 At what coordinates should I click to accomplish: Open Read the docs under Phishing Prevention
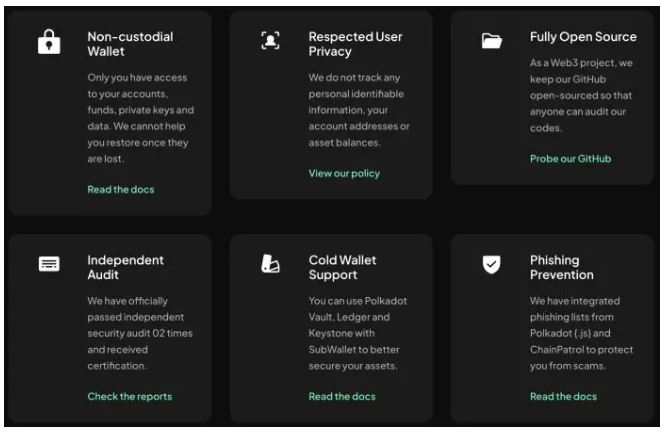(563, 397)
